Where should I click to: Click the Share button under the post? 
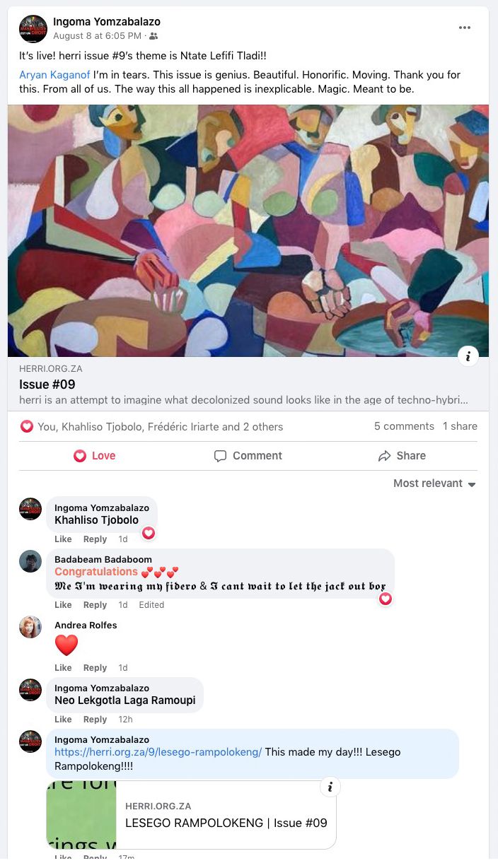click(x=402, y=456)
